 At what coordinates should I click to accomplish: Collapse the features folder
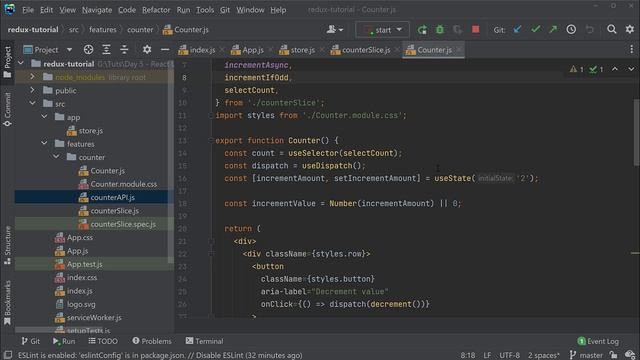tap(44, 143)
